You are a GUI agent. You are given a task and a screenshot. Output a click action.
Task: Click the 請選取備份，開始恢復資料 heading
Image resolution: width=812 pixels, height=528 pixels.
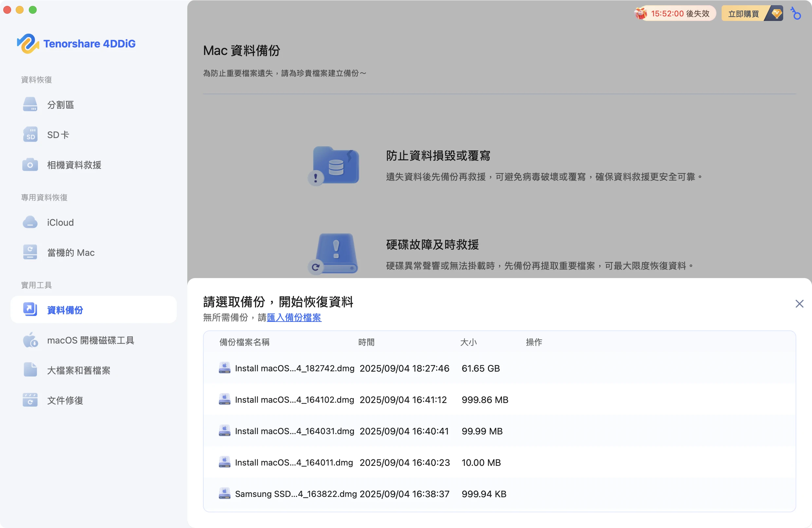[278, 302]
